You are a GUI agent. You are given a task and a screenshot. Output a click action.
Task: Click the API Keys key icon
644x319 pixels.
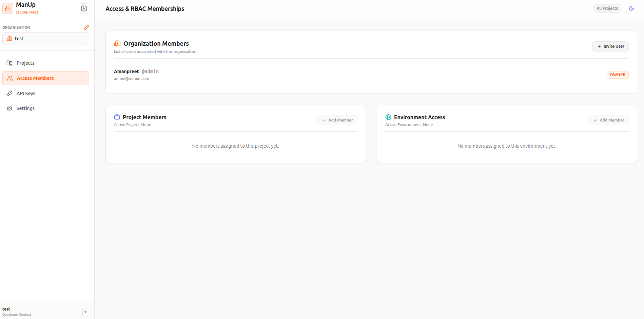pos(9,93)
